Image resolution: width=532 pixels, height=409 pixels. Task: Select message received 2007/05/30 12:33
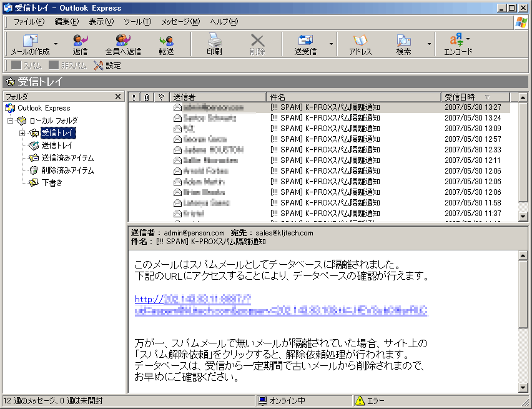point(319,150)
